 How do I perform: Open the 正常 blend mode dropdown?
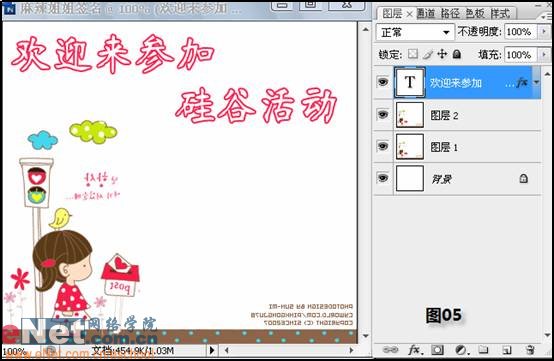[415, 32]
